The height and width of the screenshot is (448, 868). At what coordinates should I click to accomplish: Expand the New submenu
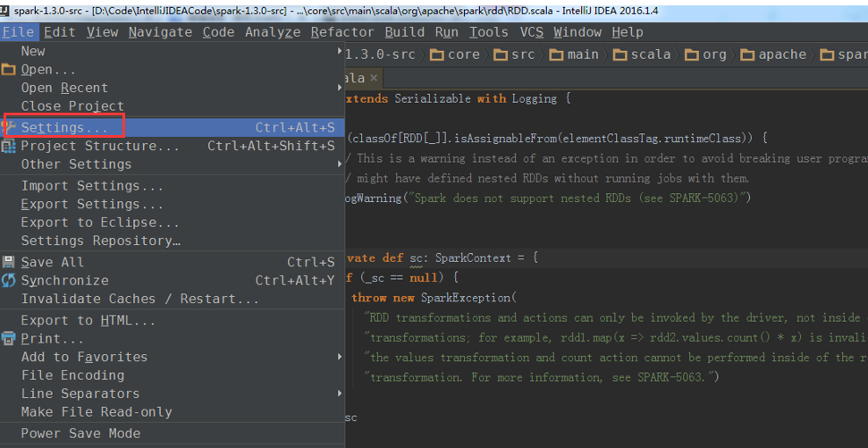(x=173, y=51)
